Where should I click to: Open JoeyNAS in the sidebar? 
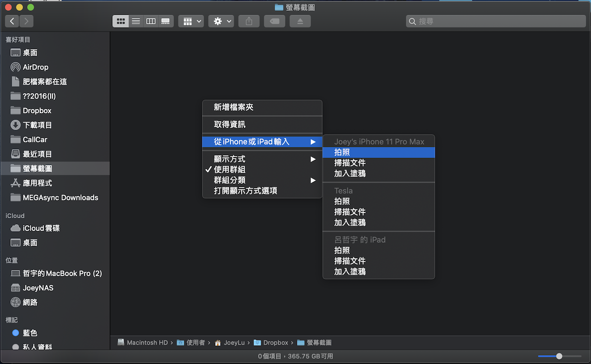(55, 288)
